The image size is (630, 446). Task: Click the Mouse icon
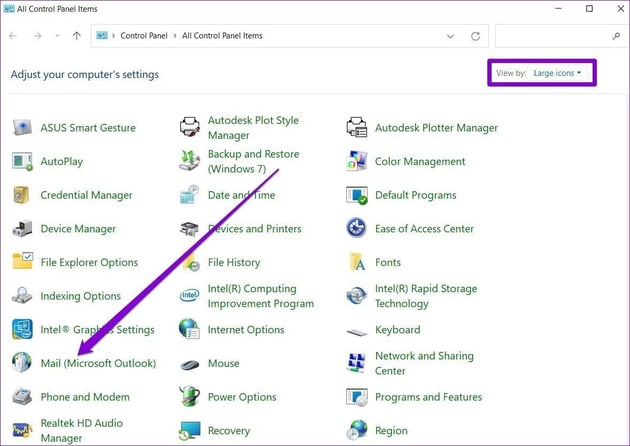coord(190,364)
